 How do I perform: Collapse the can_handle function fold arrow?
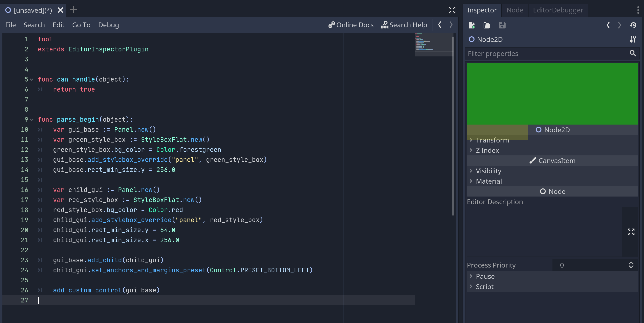tap(31, 80)
